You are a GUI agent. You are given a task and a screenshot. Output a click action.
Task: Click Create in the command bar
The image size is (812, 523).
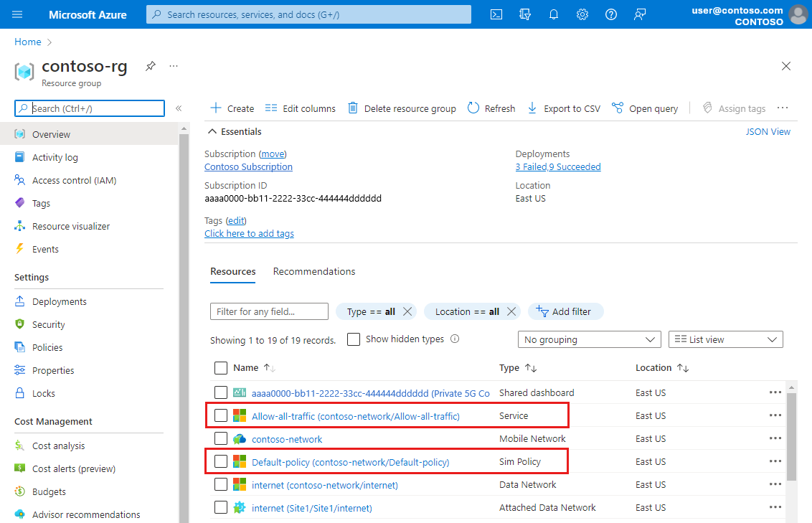point(232,108)
